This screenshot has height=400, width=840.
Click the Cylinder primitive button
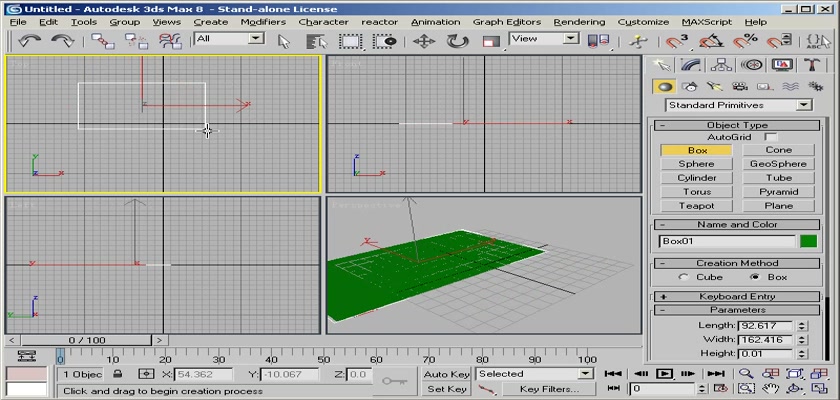696,178
